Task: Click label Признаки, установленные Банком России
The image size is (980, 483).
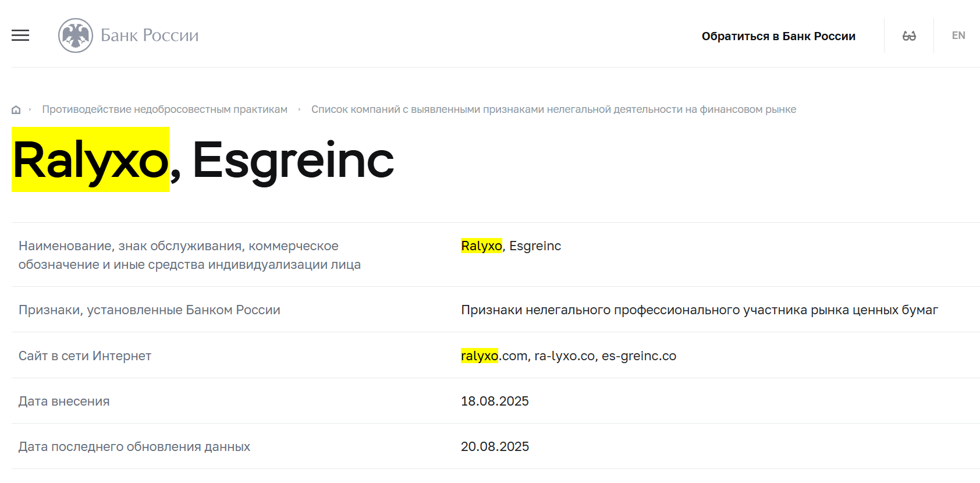Action: tap(150, 310)
